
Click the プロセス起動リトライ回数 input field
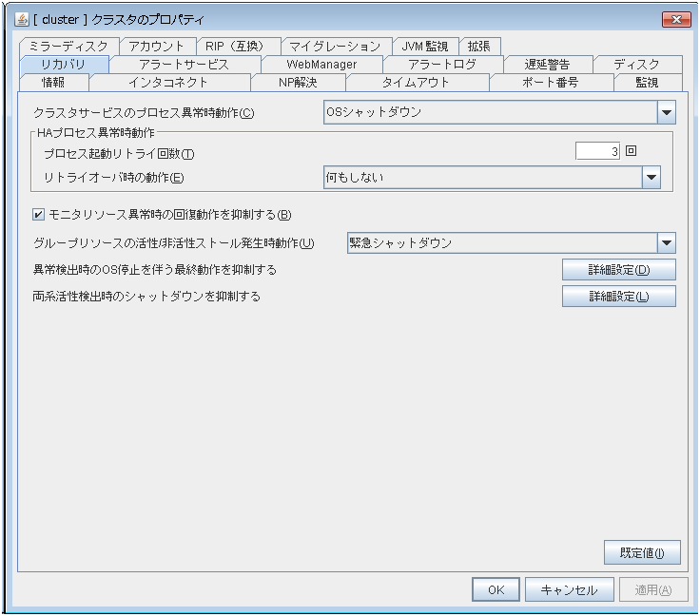tap(598, 151)
